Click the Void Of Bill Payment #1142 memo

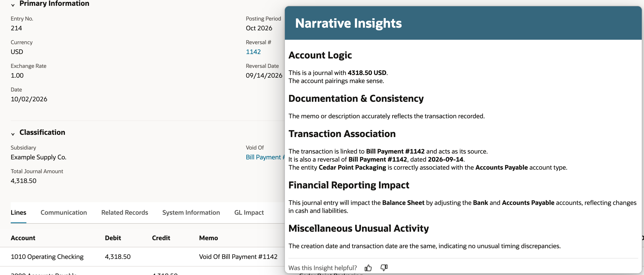pos(238,256)
